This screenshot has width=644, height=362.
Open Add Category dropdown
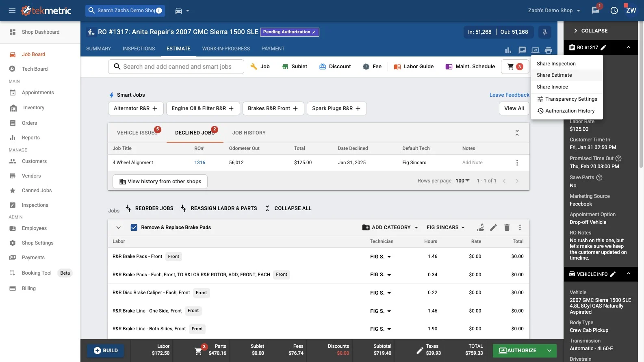pos(390,228)
